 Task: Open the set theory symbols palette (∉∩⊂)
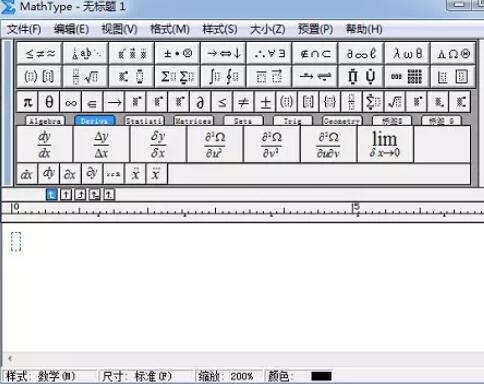[315, 53]
